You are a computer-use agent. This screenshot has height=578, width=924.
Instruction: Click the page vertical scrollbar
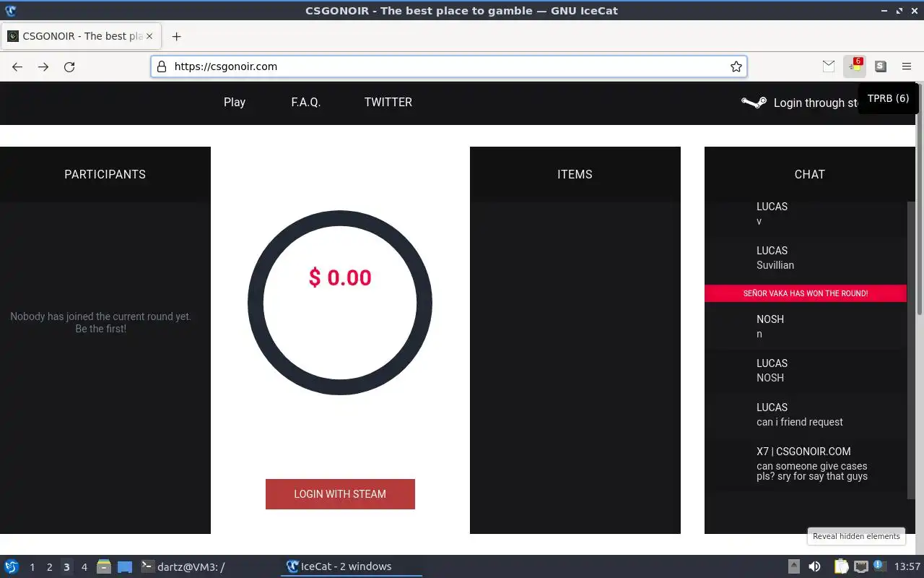pos(920,199)
